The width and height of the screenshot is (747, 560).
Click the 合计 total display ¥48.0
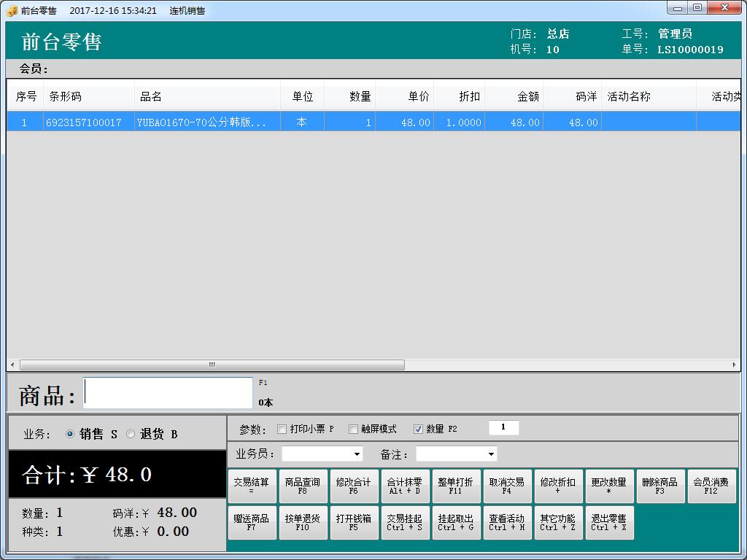point(117,474)
